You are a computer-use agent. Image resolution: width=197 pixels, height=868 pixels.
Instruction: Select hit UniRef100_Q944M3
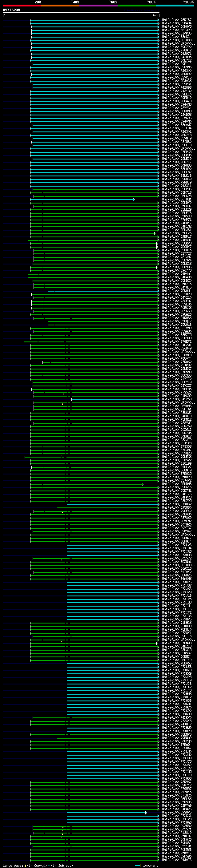coord(177,104)
